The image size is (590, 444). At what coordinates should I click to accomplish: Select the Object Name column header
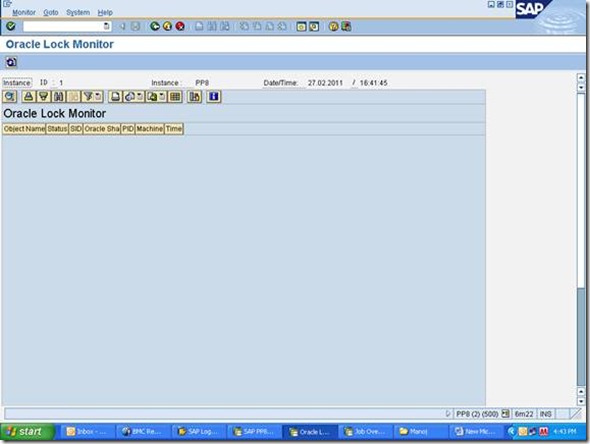click(x=24, y=129)
